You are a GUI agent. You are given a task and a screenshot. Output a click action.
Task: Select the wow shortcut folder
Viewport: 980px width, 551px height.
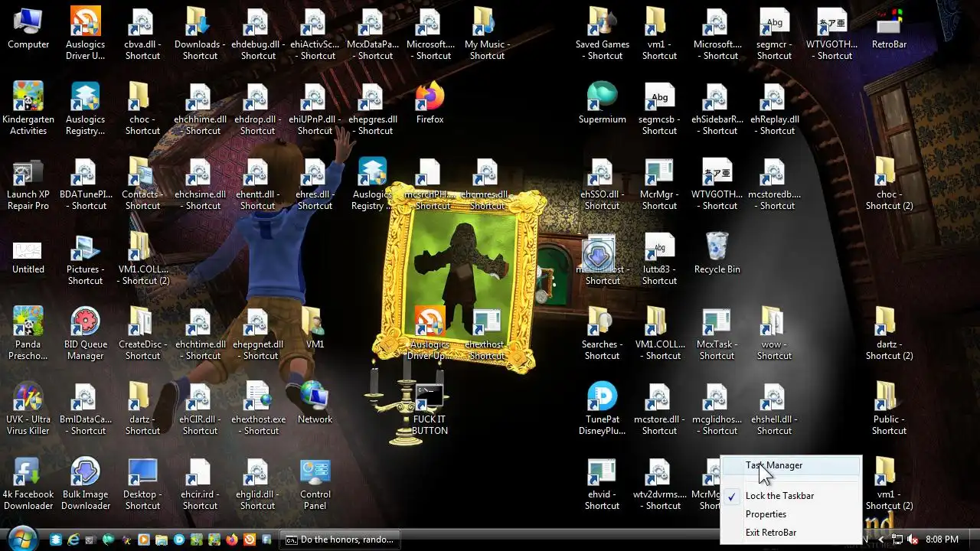[x=774, y=334]
